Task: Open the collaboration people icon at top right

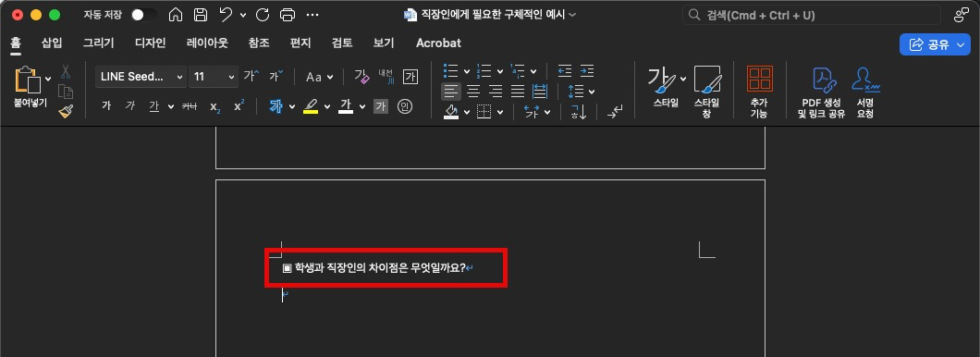Action: point(962,15)
